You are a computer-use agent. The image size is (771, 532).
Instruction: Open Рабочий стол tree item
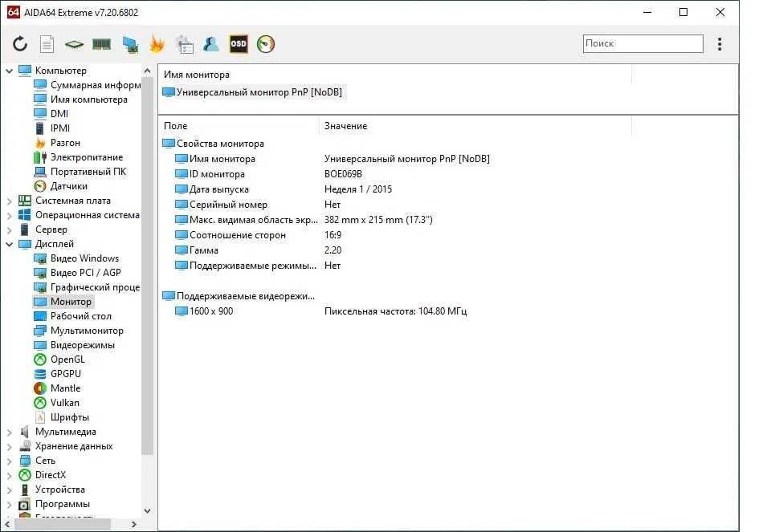point(73,316)
